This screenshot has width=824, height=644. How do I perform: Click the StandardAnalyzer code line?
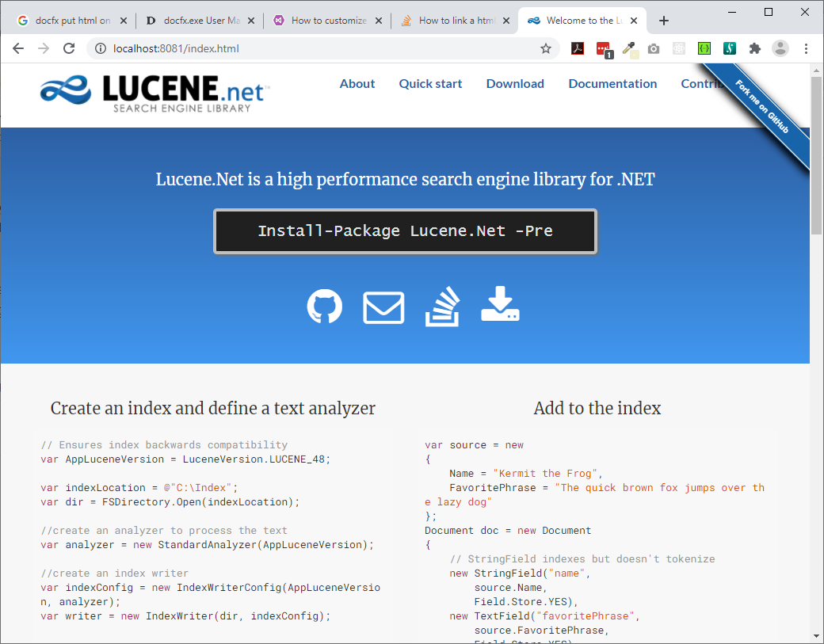tap(207, 545)
